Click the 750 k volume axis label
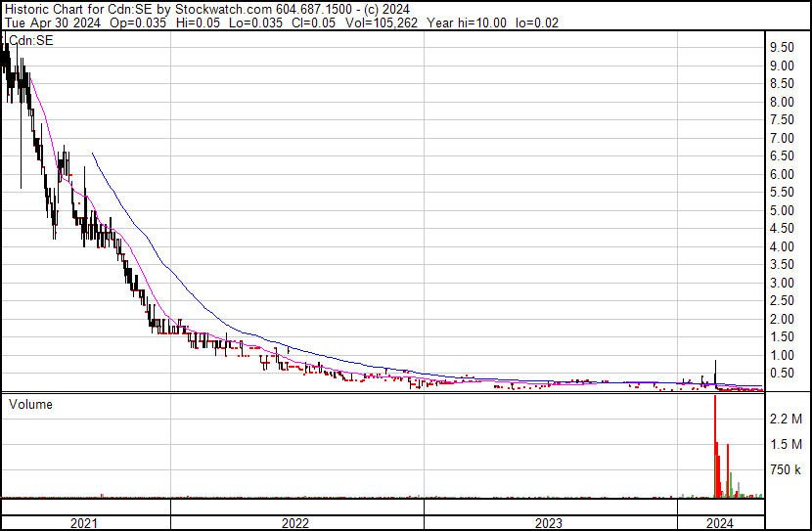Viewport: 812px width, 531px height. pos(787,470)
